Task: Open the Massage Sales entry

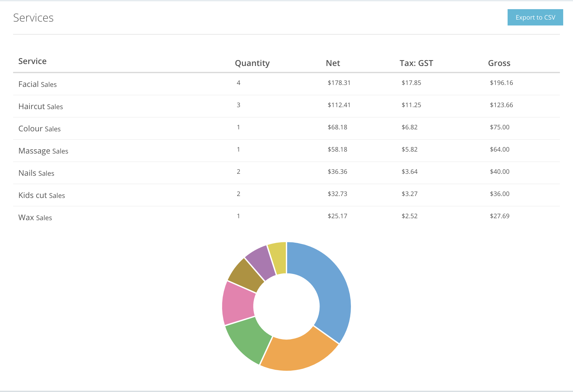Action: pos(43,151)
